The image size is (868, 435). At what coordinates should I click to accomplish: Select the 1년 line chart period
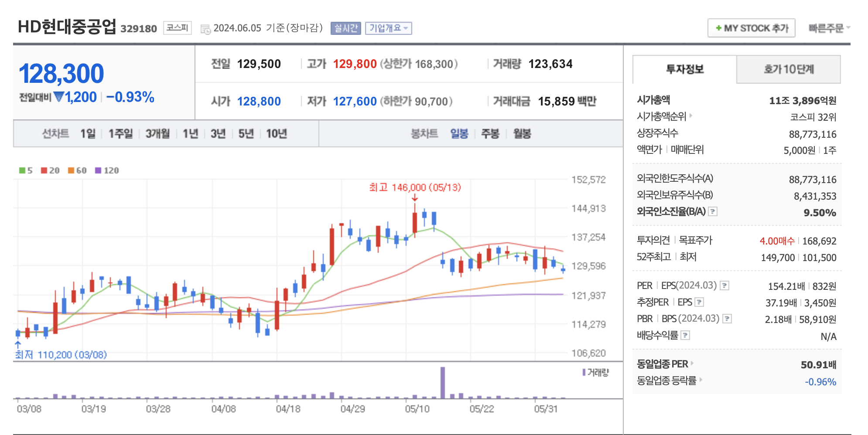point(190,134)
